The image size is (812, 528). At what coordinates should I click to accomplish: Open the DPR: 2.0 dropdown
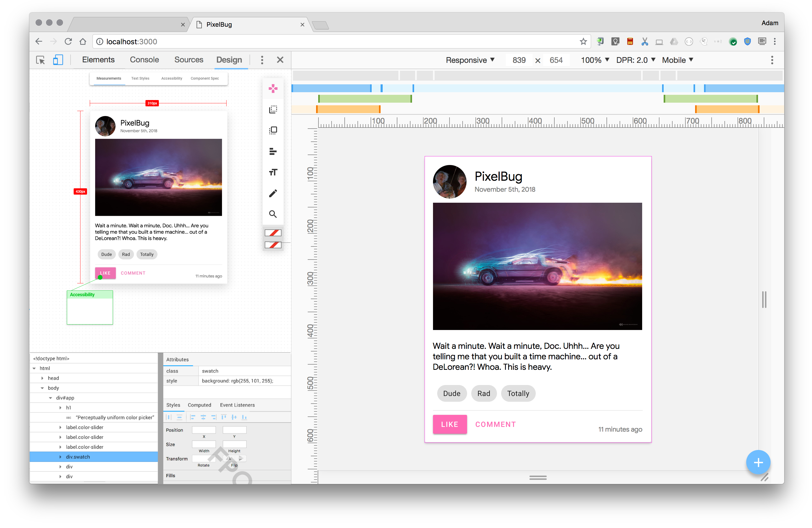(x=635, y=60)
